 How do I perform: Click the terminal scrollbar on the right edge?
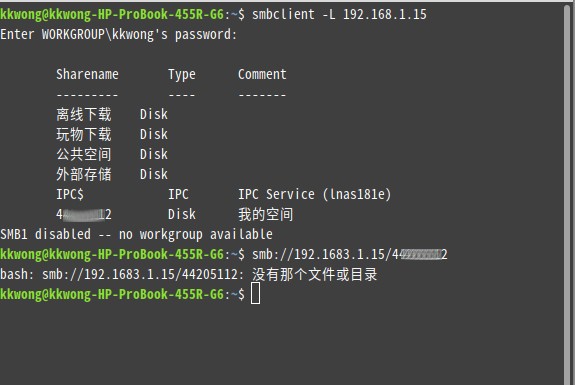[569, 194]
